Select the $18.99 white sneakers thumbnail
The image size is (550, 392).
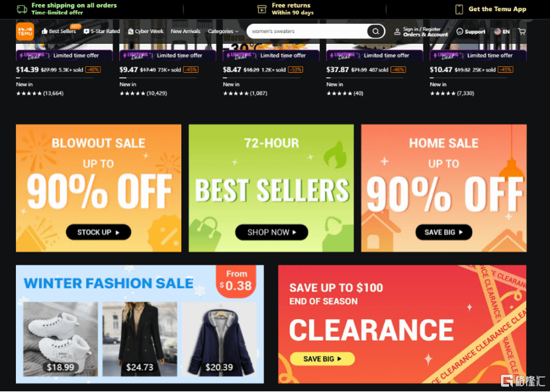60,339
